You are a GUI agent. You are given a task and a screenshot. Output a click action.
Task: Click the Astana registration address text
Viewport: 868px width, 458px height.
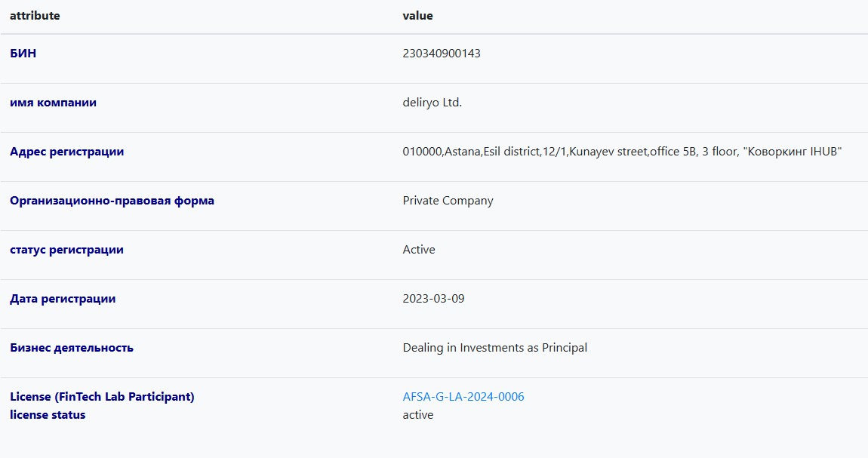pos(622,152)
